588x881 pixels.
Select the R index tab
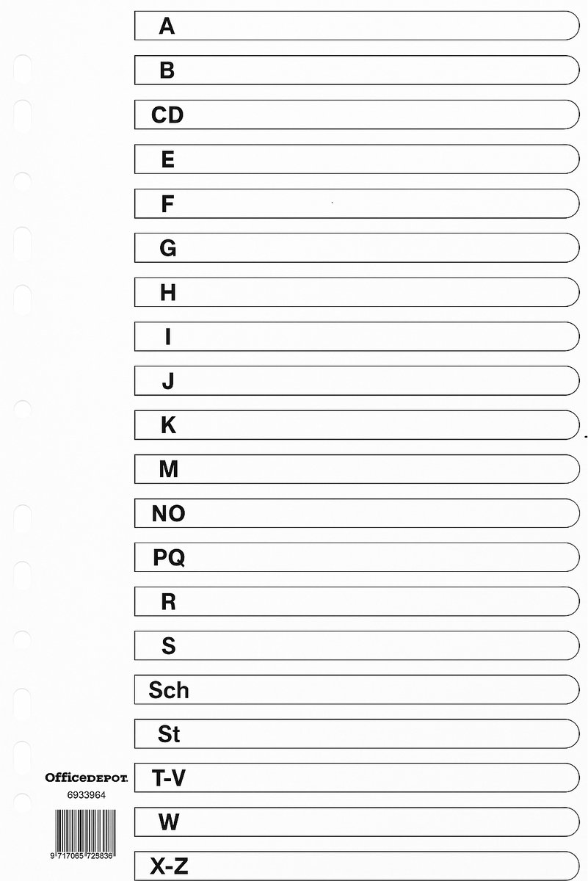pyautogui.click(x=357, y=601)
